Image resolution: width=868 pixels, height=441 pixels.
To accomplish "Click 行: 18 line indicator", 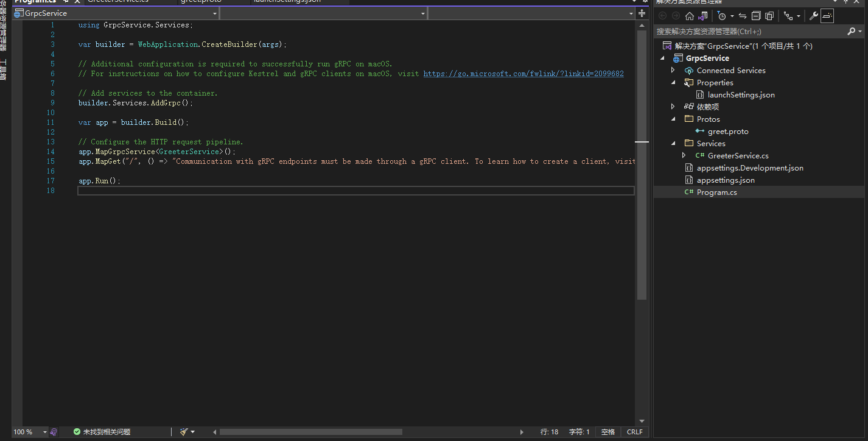I will pyautogui.click(x=549, y=432).
